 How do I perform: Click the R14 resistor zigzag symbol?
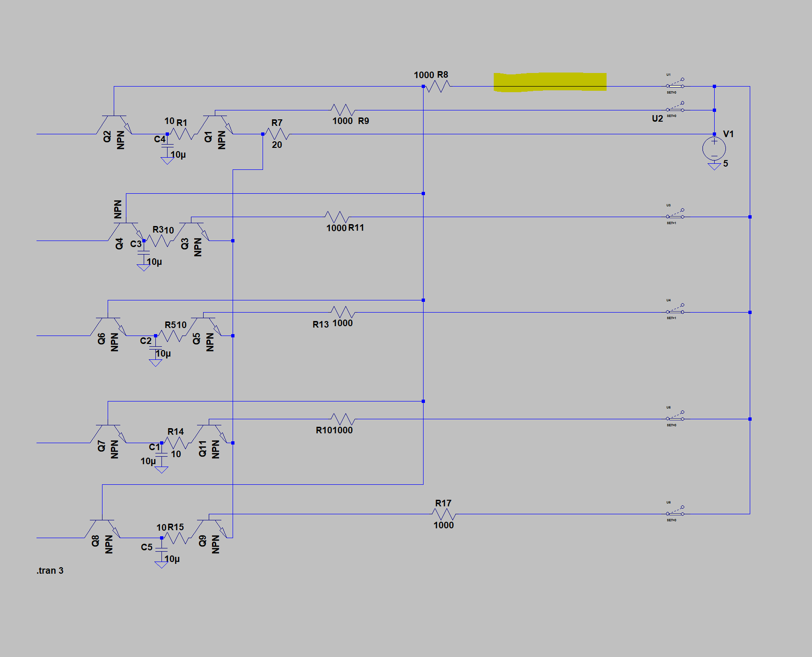coord(176,443)
